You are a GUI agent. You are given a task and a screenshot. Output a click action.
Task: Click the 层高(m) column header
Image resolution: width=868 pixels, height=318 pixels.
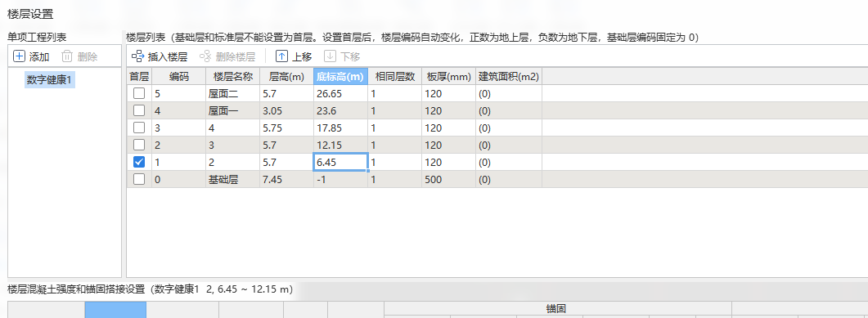click(286, 76)
